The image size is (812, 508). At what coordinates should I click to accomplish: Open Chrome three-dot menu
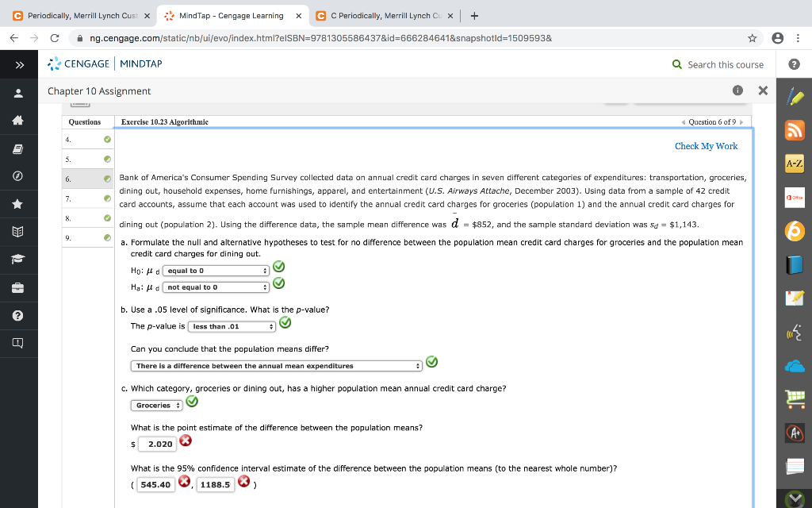pos(798,38)
